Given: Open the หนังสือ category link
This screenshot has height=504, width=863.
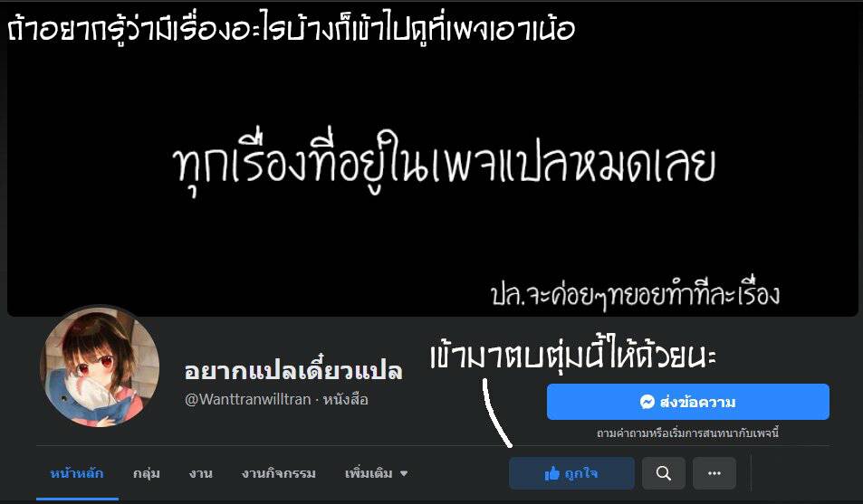Looking at the screenshot, I should pyautogui.click(x=346, y=399).
